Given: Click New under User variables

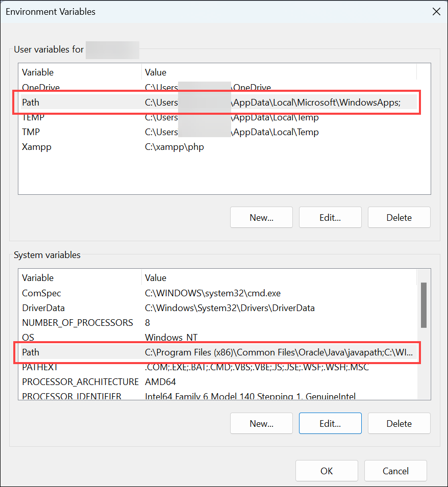Looking at the screenshot, I should coord(261,217).
